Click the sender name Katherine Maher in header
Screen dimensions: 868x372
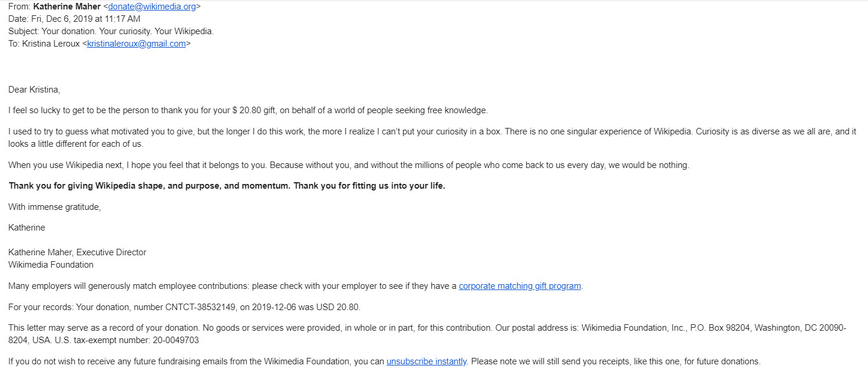[67, 7]
